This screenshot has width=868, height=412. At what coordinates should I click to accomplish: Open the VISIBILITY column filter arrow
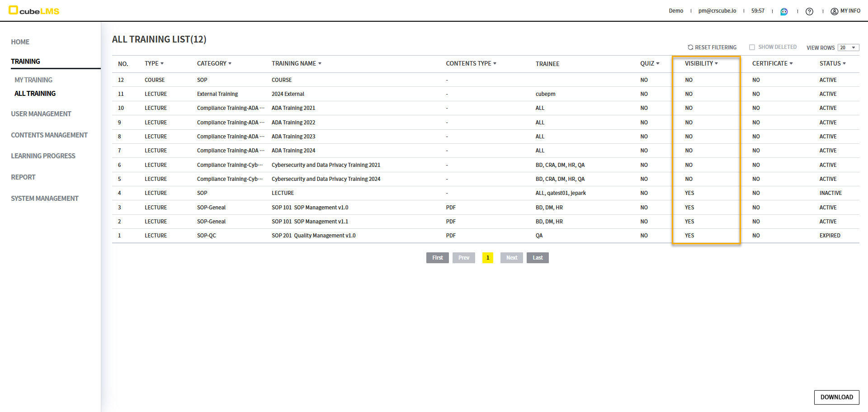(x=716, y=64)
